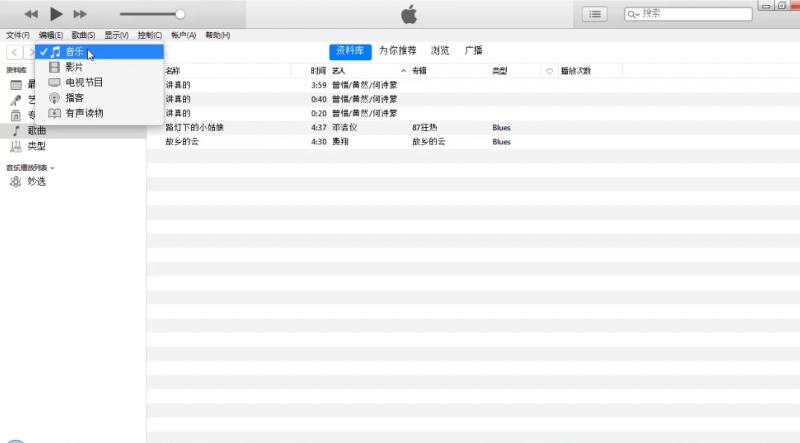Start playback with the play button
The image size is (800, 443).
pyautogui.click(x=56, y=14)
